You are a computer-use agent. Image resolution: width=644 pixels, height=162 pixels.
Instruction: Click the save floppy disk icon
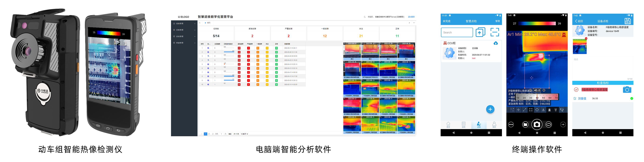[627, 21]
